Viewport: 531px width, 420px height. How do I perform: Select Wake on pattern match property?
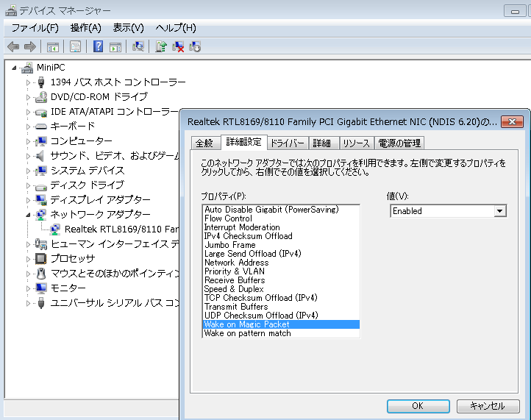click(x=247, y=333)
